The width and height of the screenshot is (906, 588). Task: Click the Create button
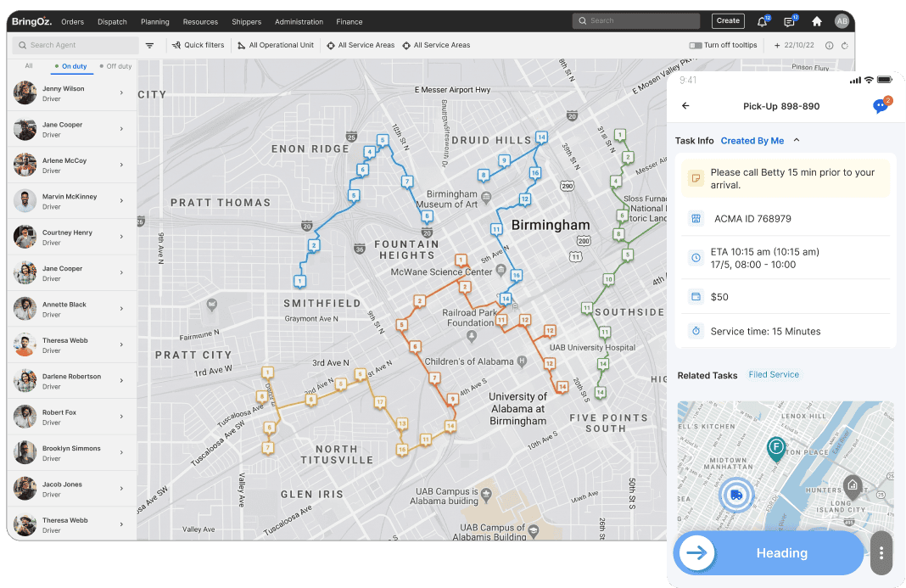[728, 21]
